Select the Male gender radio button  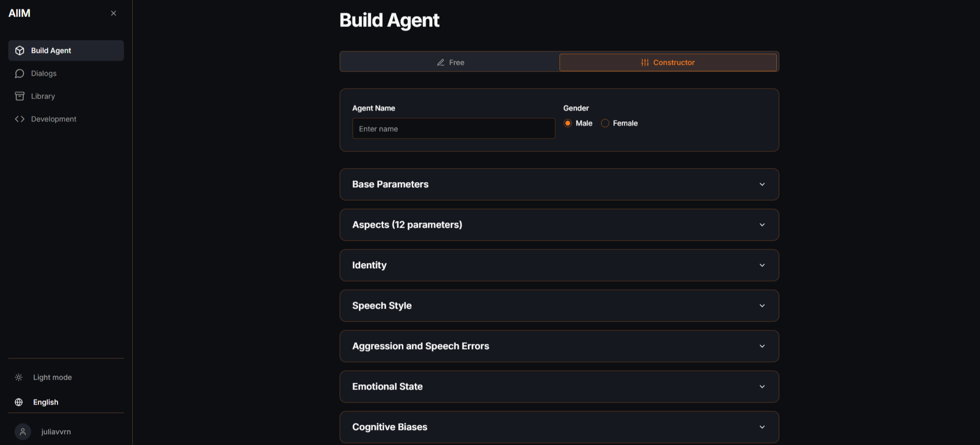coord(568,123)
